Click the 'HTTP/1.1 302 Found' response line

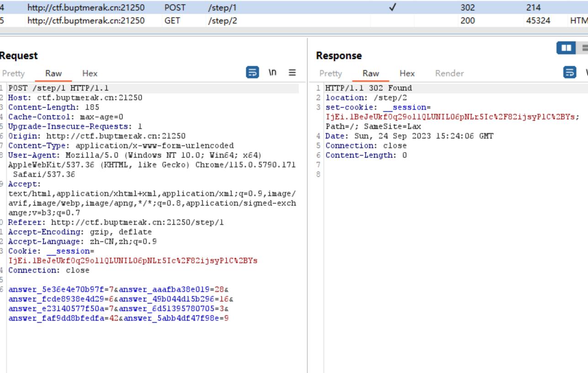pos(369,88)
